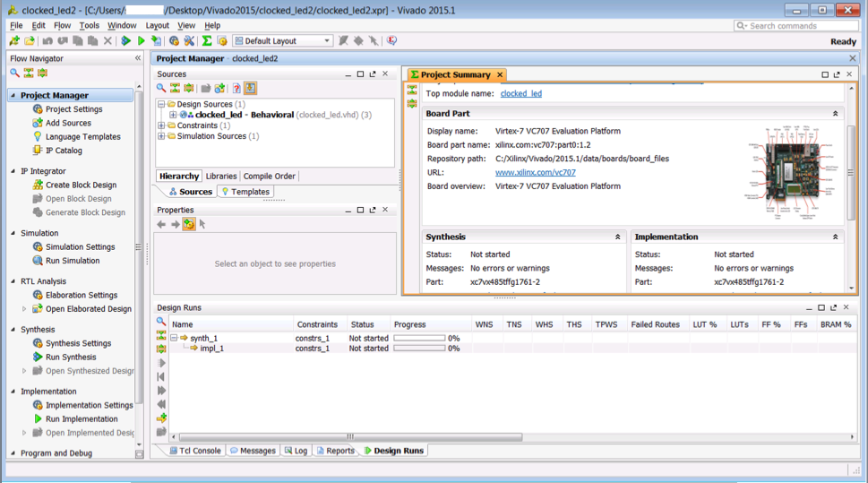Click the search icon in Design Runs panel
This screenshot has height=483, width=868.
[x=161, y=322]
